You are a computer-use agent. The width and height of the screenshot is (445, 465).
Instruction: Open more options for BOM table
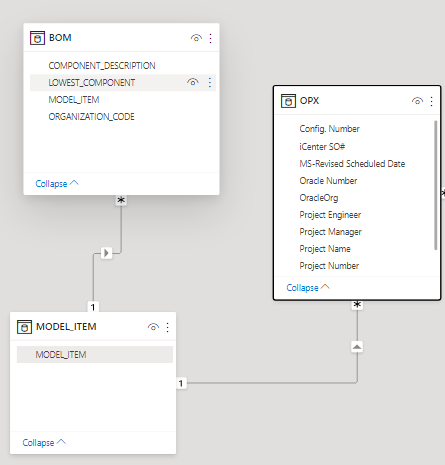click(x=210, y=38)
